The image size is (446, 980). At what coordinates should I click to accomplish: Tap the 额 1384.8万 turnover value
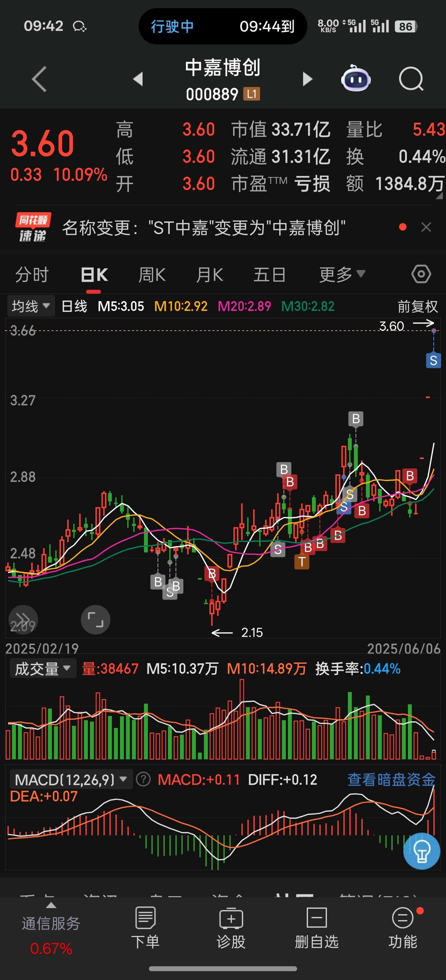pyautogui.click(x=396, y=184)
